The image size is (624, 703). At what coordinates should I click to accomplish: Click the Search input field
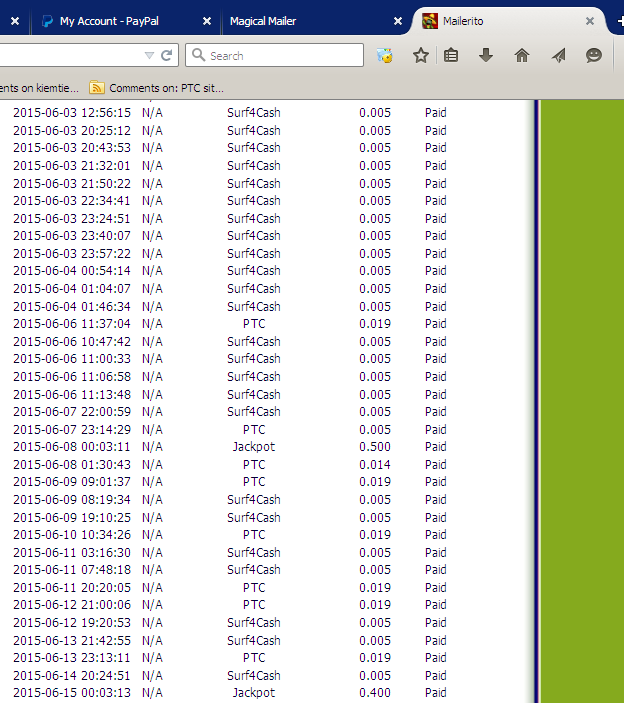point(274,55)
